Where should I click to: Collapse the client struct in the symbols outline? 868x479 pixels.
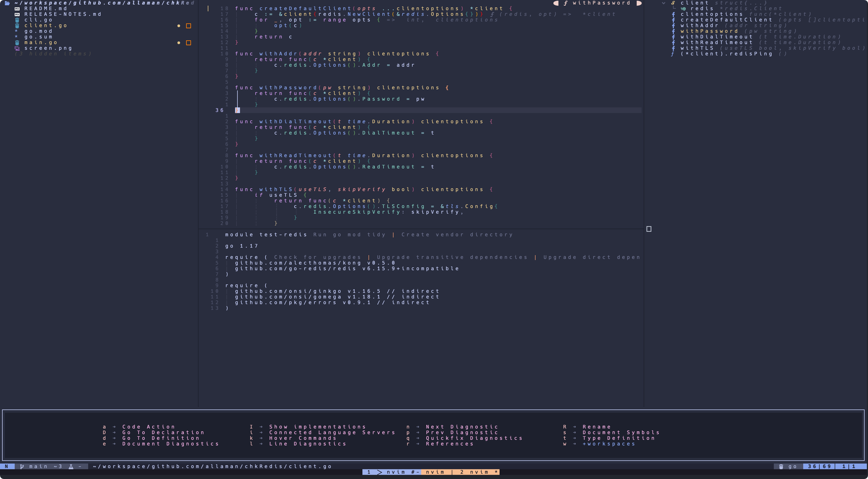pos(663,3)
